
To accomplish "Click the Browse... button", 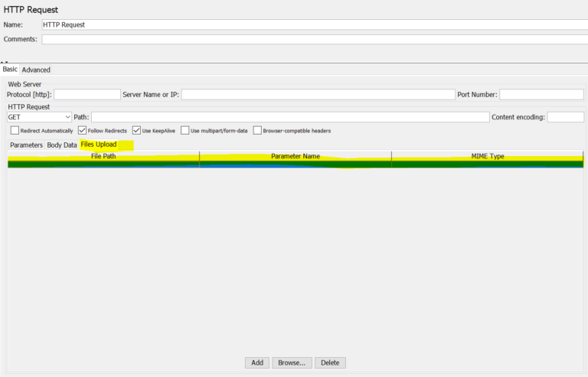I will click(292, 362).
